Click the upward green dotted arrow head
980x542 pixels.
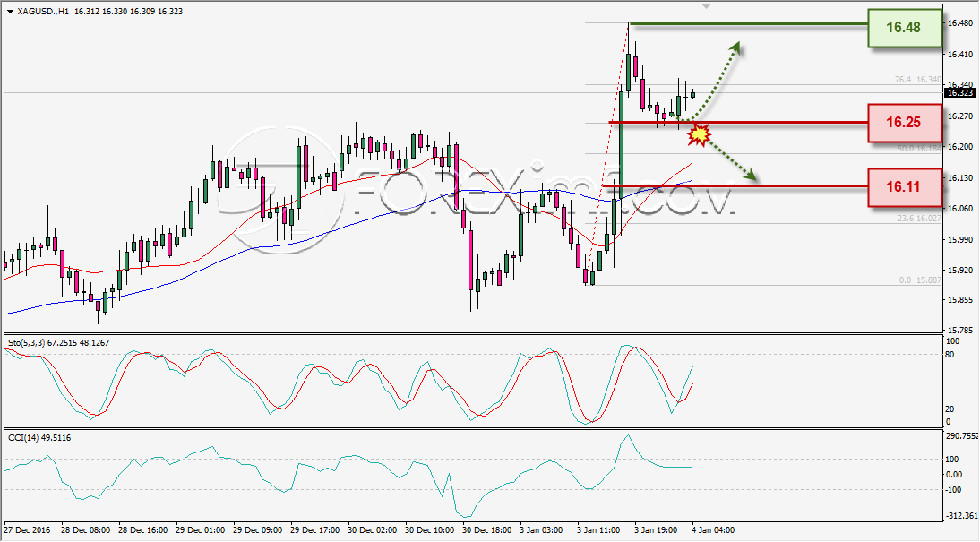click(735, 48)
